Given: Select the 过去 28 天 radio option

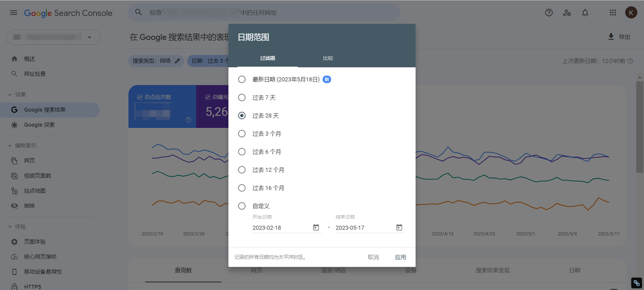Looking at the screenshot, I should [242, 116].
